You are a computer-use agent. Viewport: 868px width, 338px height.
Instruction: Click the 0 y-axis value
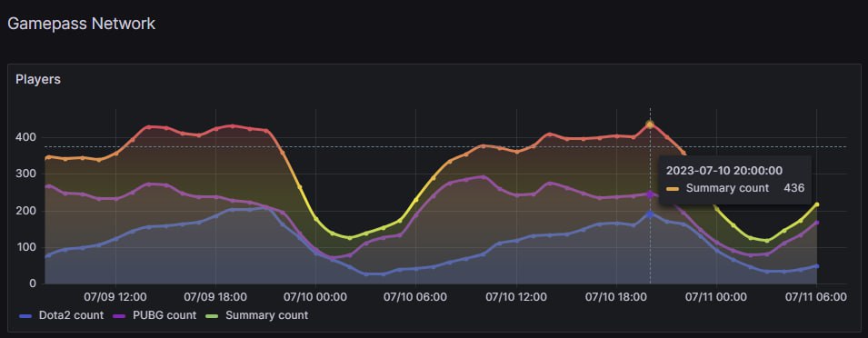point(34,283)
